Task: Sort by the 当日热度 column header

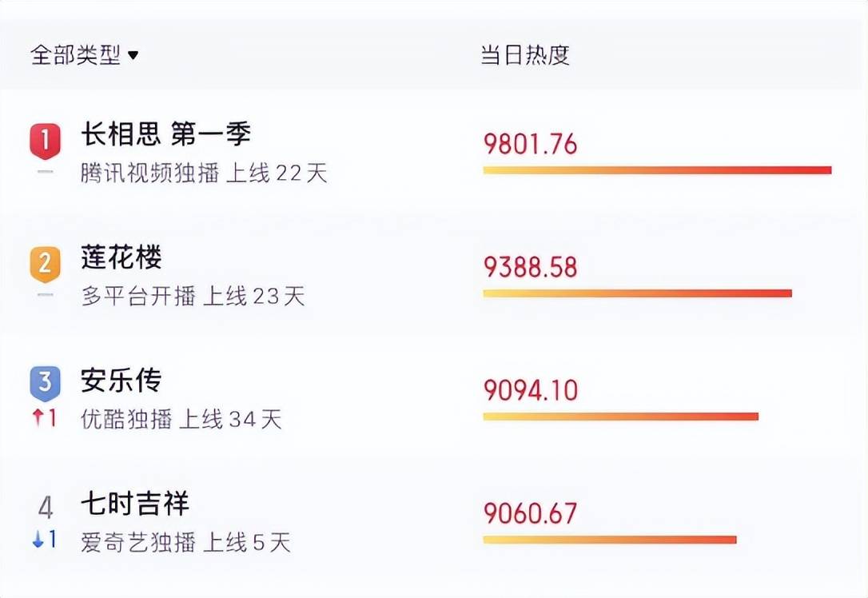Action: point(525,55)
